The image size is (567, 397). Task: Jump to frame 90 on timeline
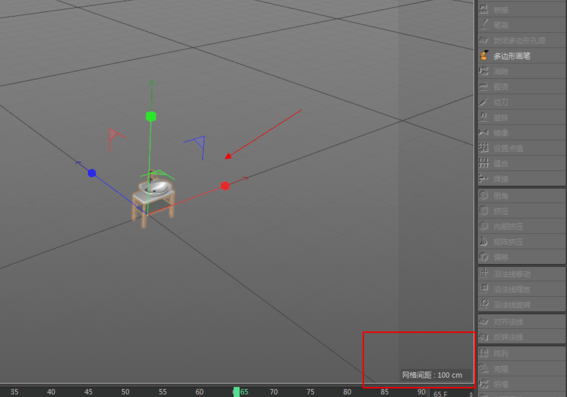(x=421, y=392)
